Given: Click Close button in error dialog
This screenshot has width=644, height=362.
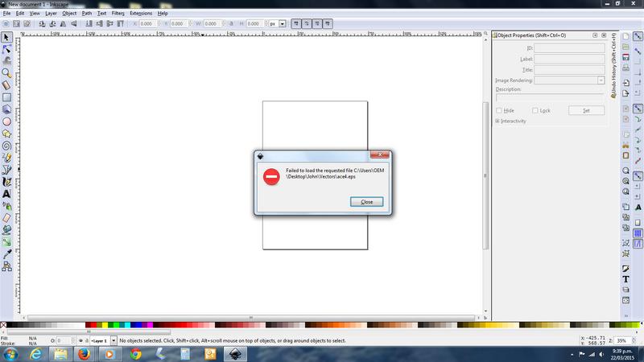Looking at the screenshot, I should point(367,202).
